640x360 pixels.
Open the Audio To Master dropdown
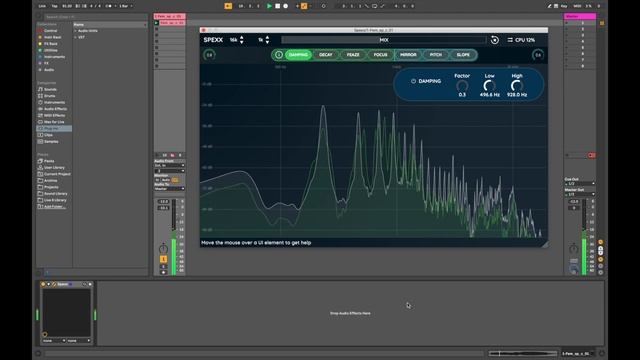(169, 189)
